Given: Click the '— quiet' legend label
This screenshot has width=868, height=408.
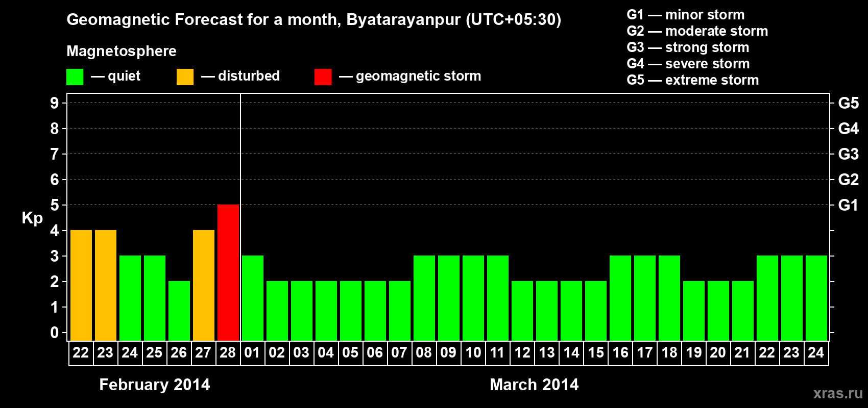Looking at the screenshot, I should tap(115, 76).
